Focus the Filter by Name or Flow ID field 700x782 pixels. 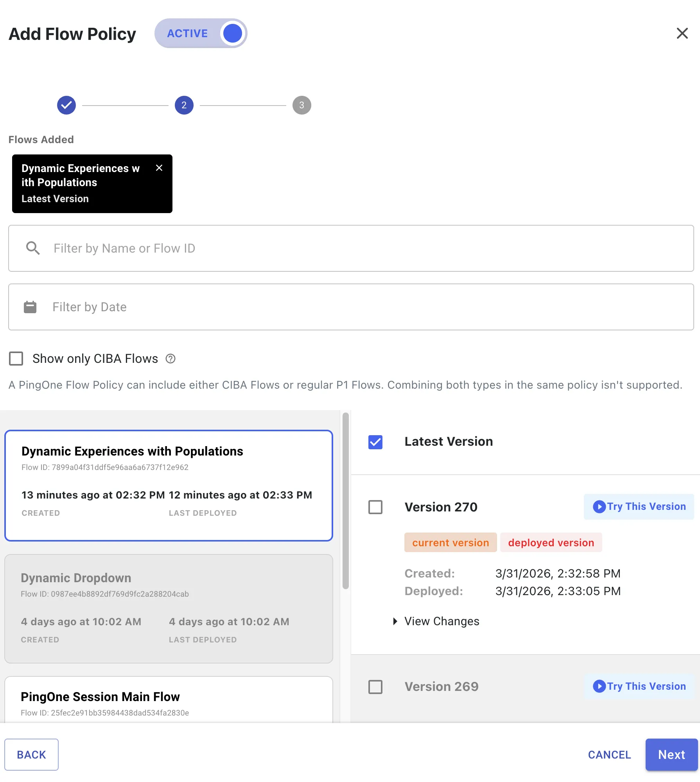coord(351,248)
